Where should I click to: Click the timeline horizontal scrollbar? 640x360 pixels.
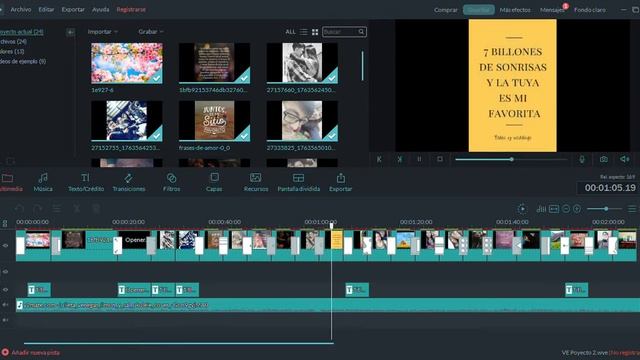tap(178, 343)
